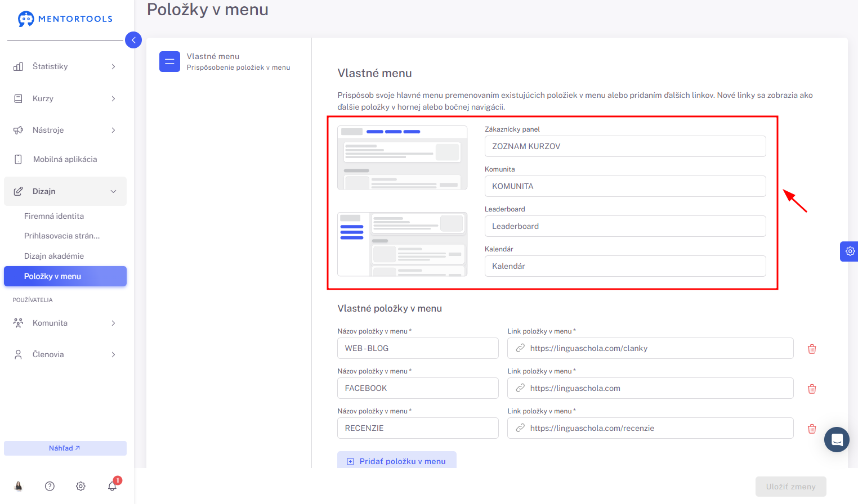Select top navigation layout thumbnail
Viewport: 858px width, 504px height.
(402, 157)
